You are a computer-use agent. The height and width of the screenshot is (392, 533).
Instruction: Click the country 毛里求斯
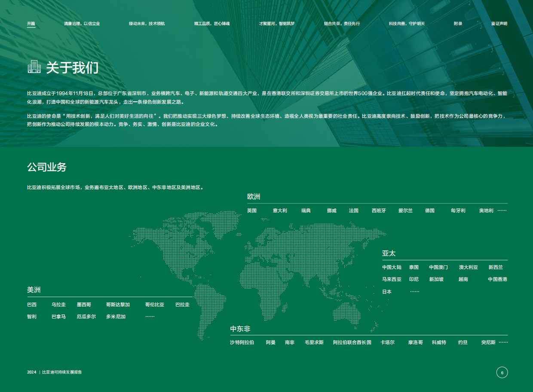click(314, 342)
